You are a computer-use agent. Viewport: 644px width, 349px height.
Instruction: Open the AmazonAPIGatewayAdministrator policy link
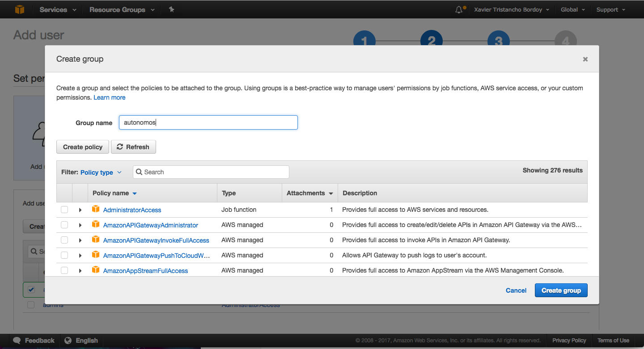[151, 225]
